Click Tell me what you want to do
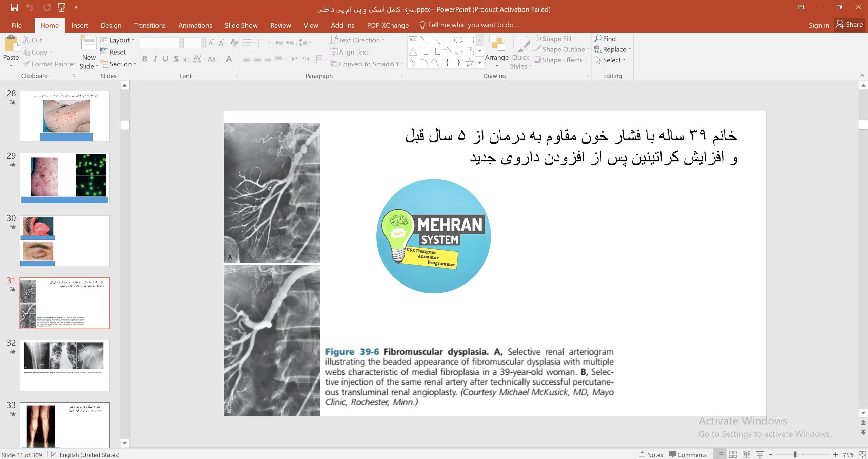The width and height of the screenshot is (868, 459). click(469, 25)
